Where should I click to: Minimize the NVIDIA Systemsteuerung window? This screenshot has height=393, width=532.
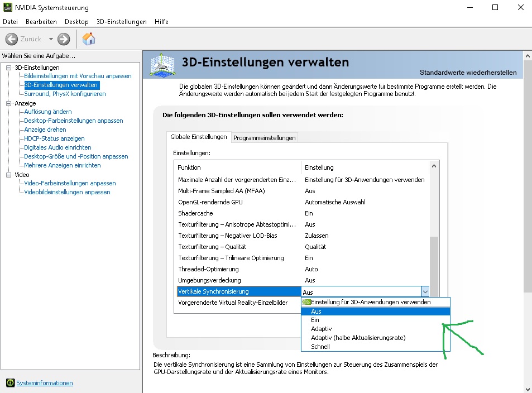[x=470, y=7]
